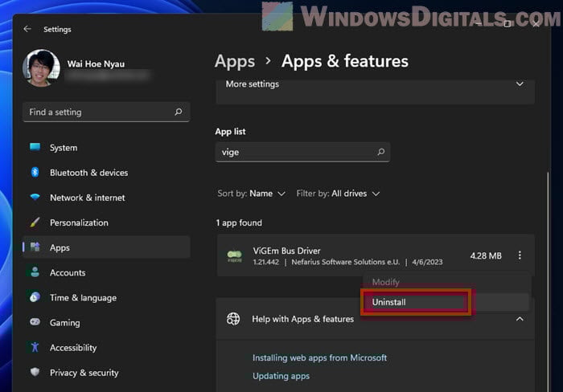Navigate to Apps breadcrumb link
Screen dimensions: 563x392
pyautogui.click(x=235, y=62)
